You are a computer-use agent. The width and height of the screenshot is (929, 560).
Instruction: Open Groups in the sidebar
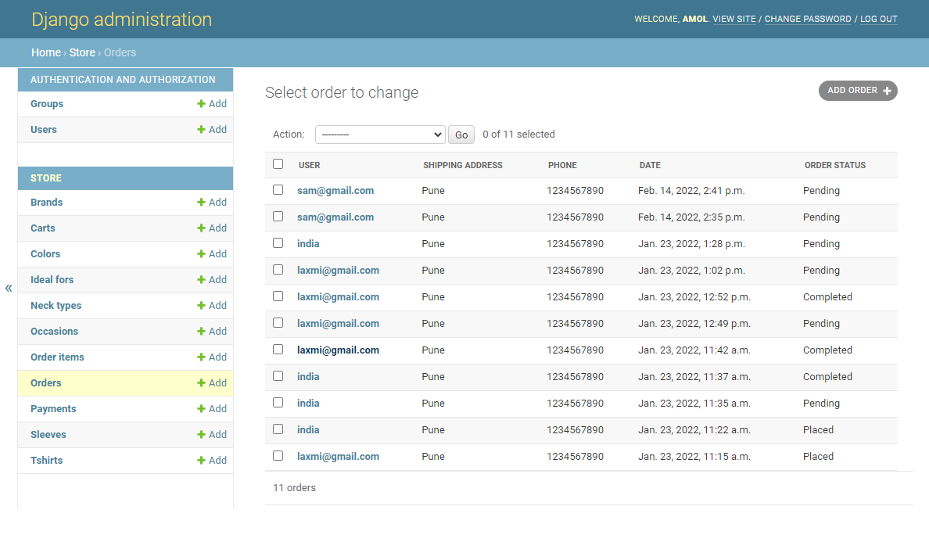[x=47, y=104]
